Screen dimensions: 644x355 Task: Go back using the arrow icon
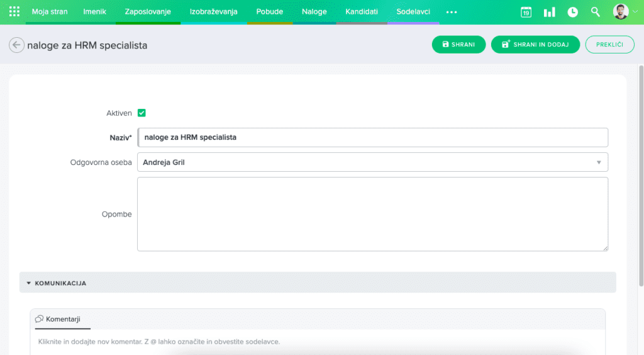click(x=16, y=45)
